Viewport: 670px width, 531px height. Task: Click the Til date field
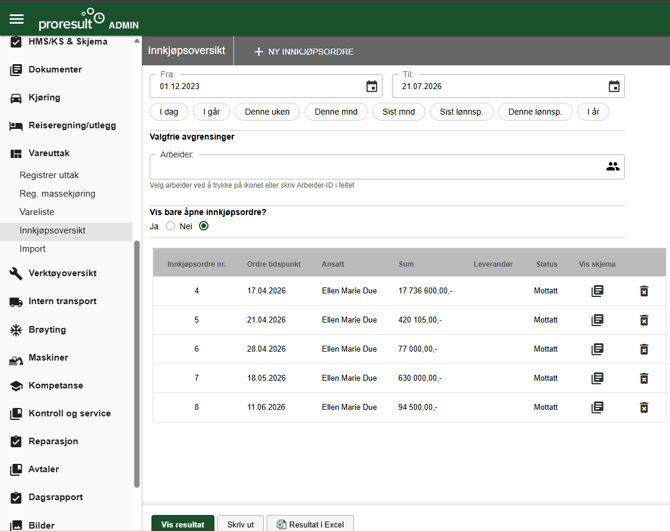(x=508, y=86)
